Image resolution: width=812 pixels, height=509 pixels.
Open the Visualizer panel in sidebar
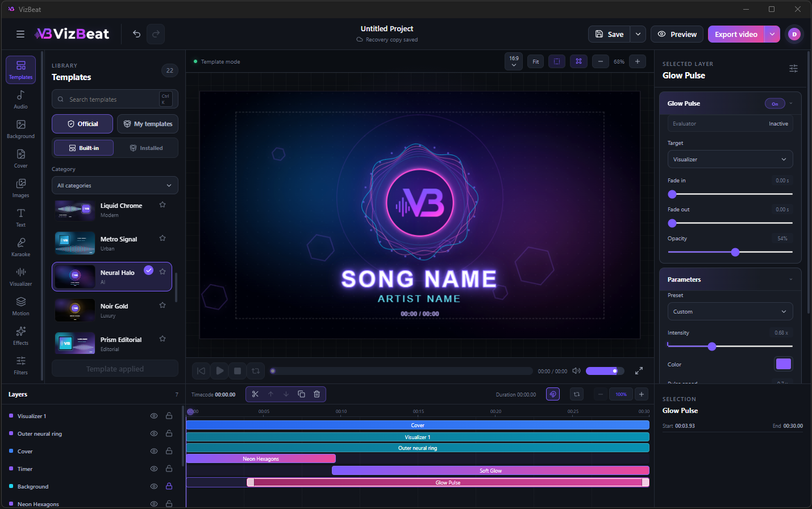20,277
